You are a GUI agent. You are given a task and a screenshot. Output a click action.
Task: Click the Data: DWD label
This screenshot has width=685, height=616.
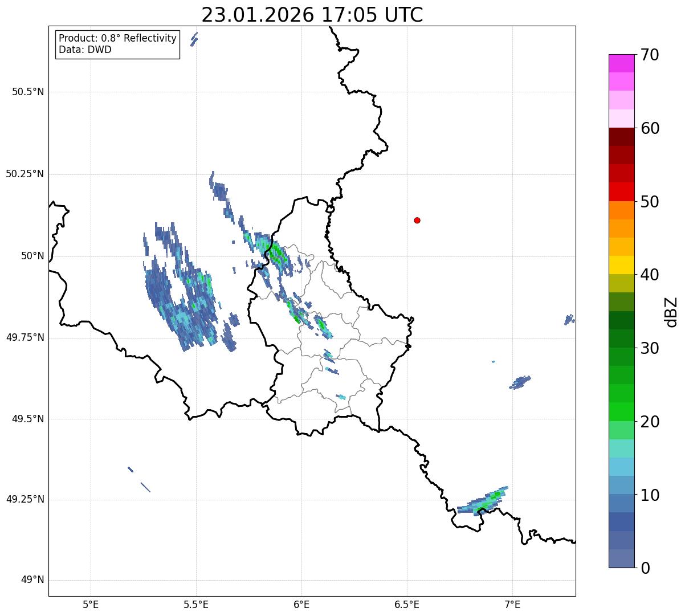click(85, 50)
